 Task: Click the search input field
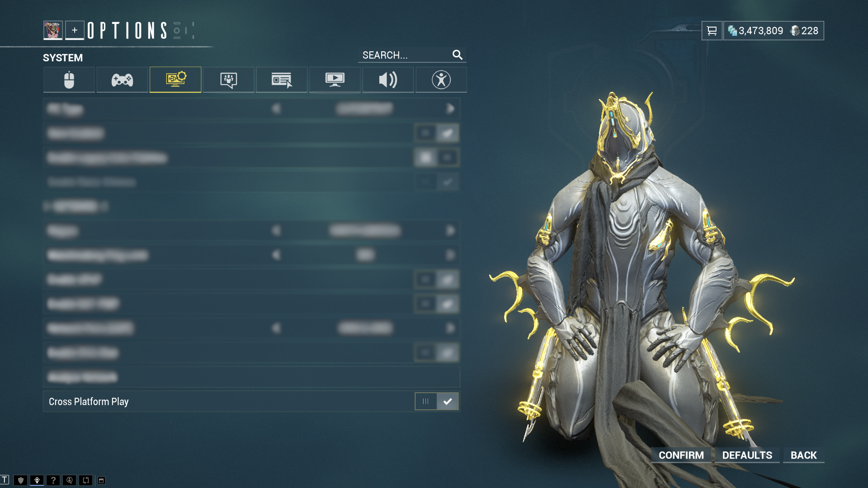[x=408, y=55]
